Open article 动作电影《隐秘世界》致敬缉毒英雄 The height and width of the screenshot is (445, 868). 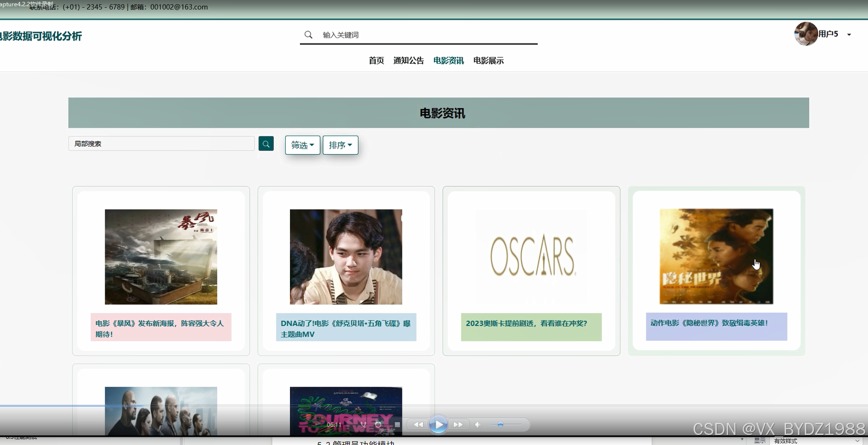click(716, 327)
